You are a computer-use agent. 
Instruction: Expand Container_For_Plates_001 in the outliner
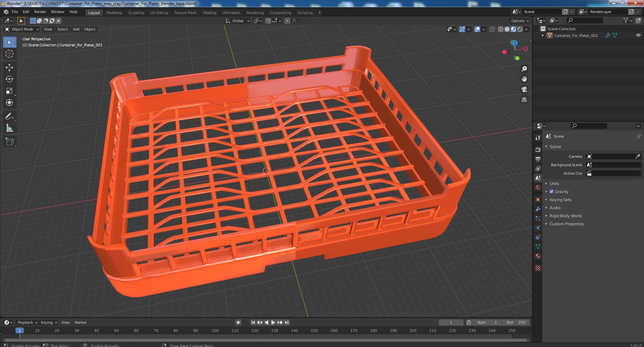543,35
